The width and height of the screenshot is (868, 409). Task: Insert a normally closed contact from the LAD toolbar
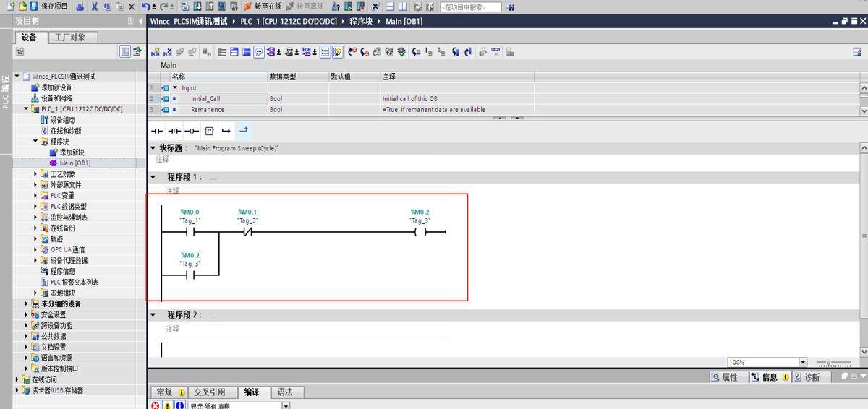coord(174,131)
